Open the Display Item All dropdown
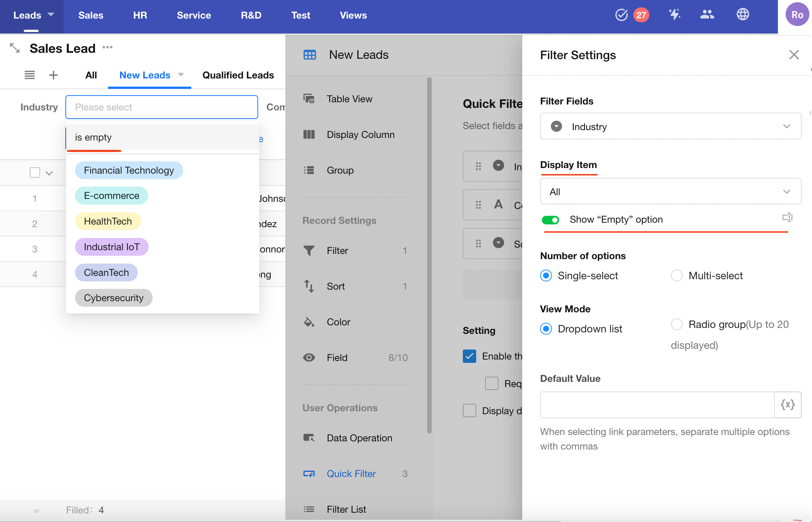 pyautogui.click(x=670, y=191)
